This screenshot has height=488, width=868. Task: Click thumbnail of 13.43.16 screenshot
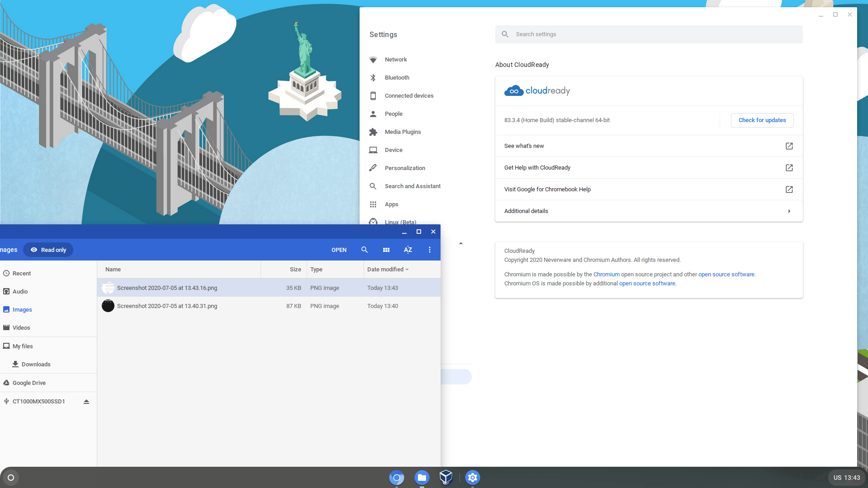(108, 288)
